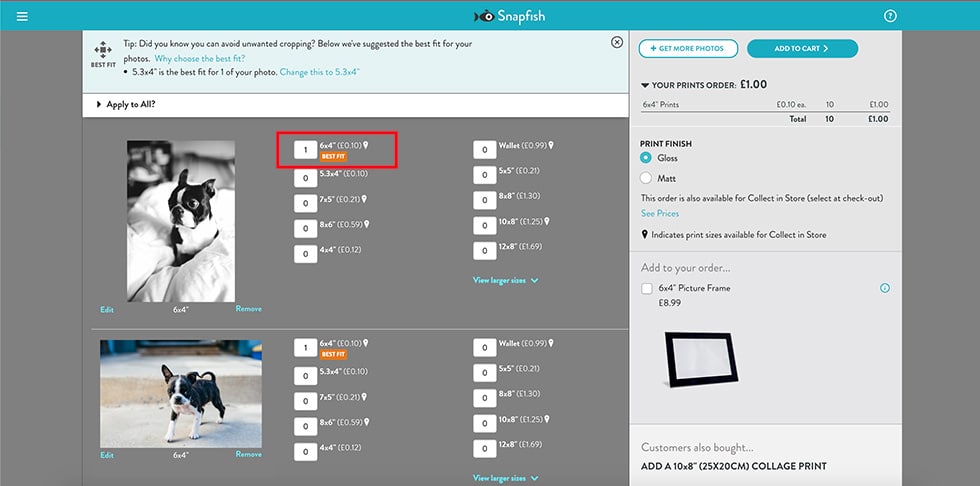Viewport: 980px width, 486px height.
Task: Expand View larger sizes for first photo
Action: click(x=506, y=281)
